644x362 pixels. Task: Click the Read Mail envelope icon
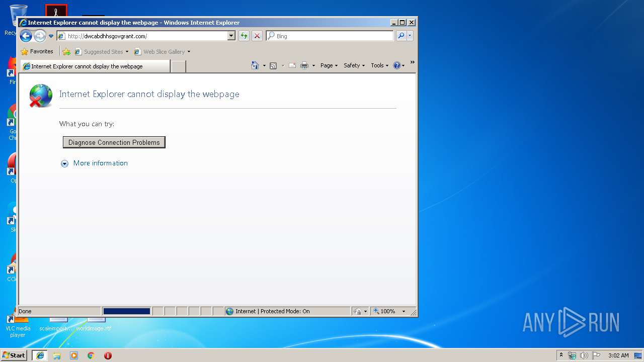pyautogui.click(x=292, y=65)
